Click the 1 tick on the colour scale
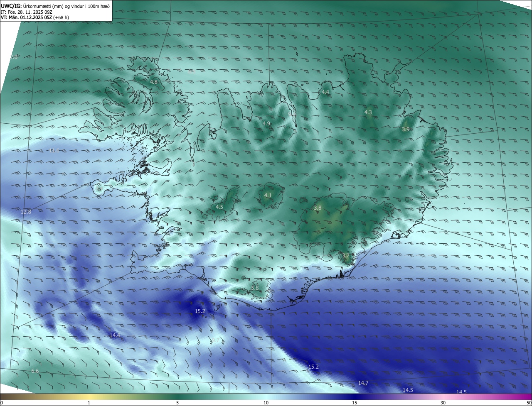 [x=89, y=403]
